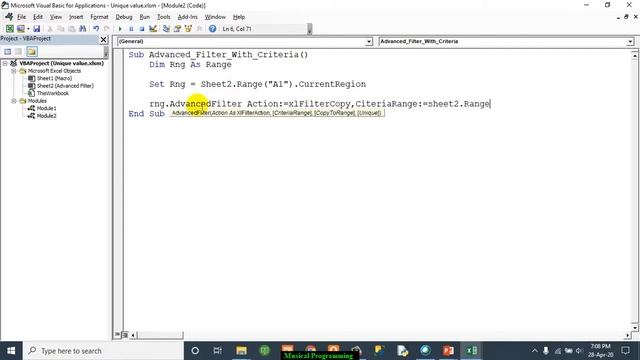This screenshot has width=640, height=360.
Task: Open the Edit menu
Action: [38, 17]
